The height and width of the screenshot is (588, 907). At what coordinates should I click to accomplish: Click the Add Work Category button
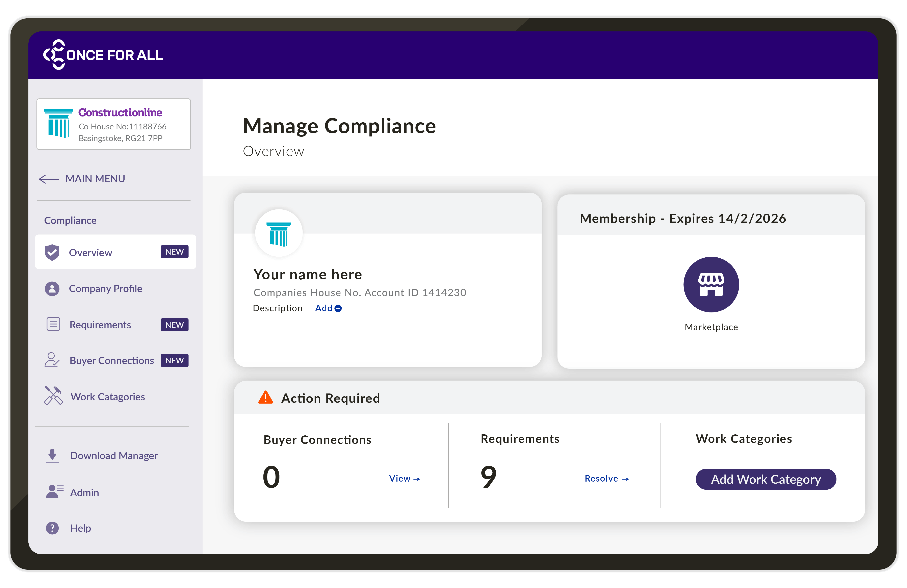[x=766, y=479]
